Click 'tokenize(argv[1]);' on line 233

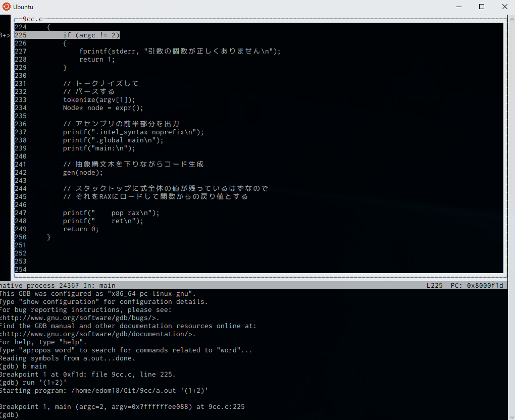[99, 100]
